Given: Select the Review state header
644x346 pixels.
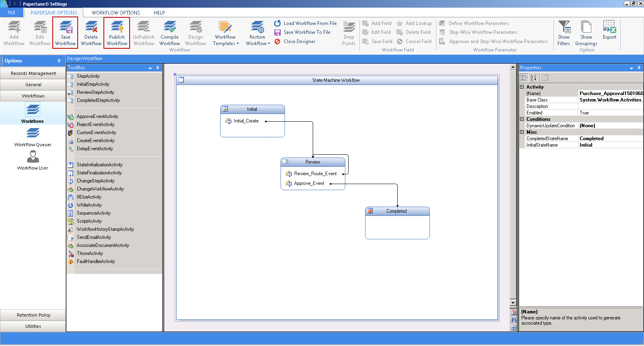Looking at the screenshot, I should click(x=313, y=162).
